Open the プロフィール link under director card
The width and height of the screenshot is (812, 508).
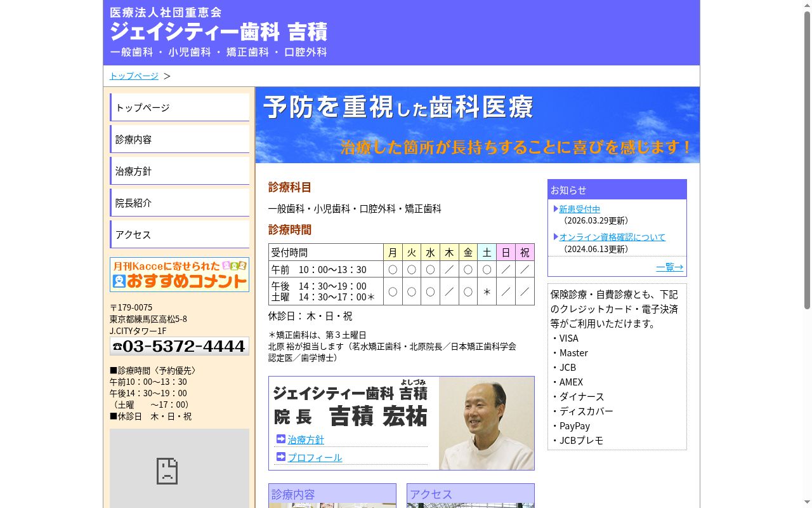[x=315, y=457]
